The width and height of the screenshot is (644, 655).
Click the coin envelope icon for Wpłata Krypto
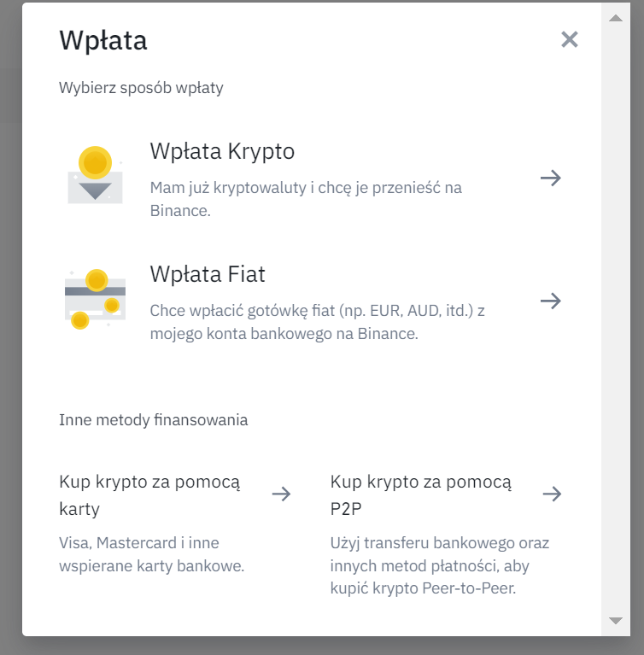95,176
